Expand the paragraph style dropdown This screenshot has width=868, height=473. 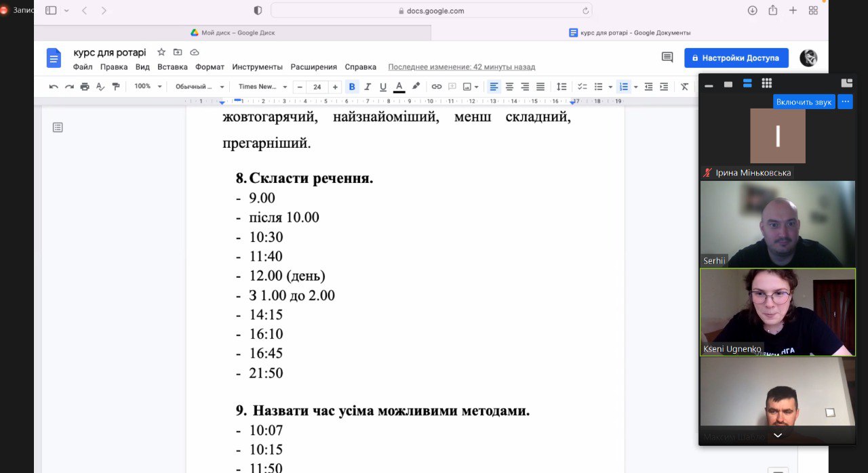199,87
